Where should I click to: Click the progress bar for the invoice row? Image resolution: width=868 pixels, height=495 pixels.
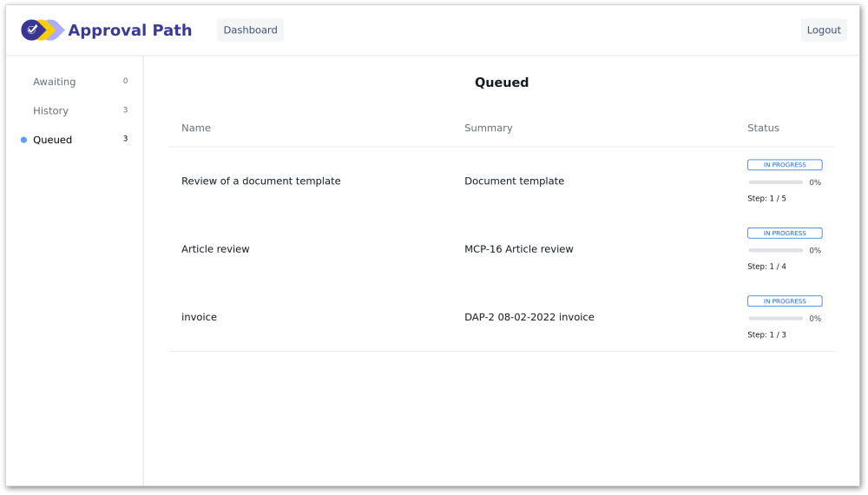click(x=775, y=319)
